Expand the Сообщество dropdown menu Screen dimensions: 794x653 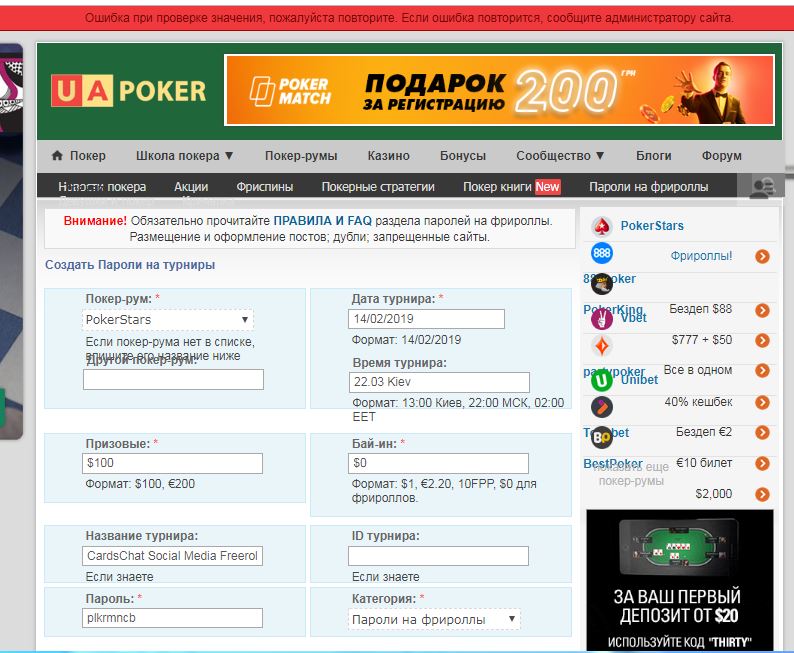[560, 155]
